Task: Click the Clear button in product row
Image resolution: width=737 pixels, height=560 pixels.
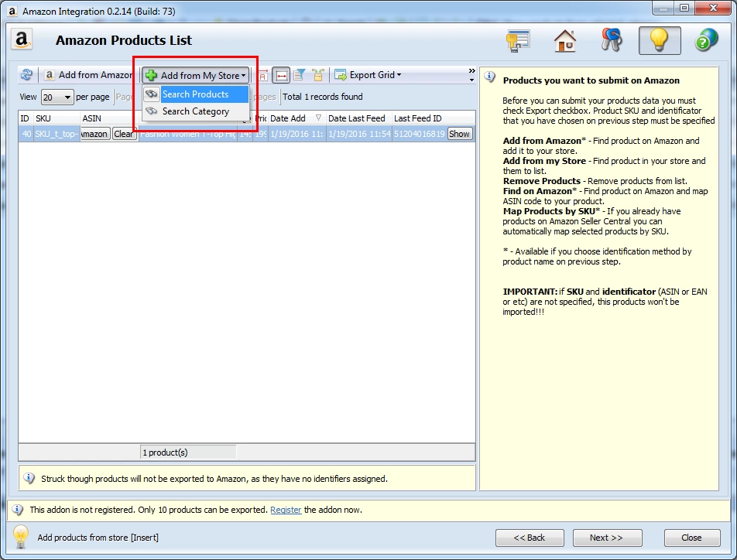Action: click(124, 134)
